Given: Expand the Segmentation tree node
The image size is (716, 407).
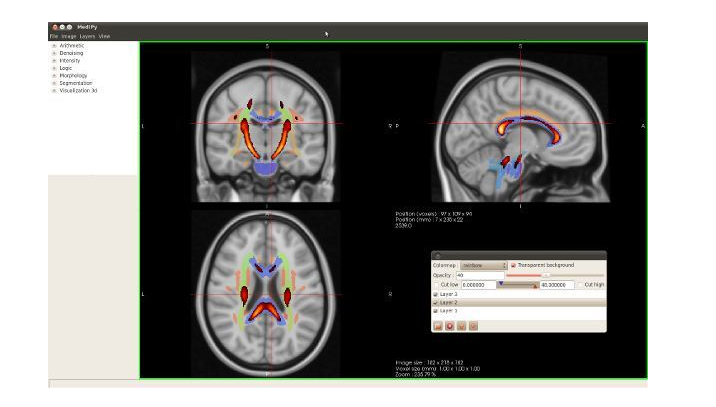Looking at the screenshot, I should click(x=54, y=83).
